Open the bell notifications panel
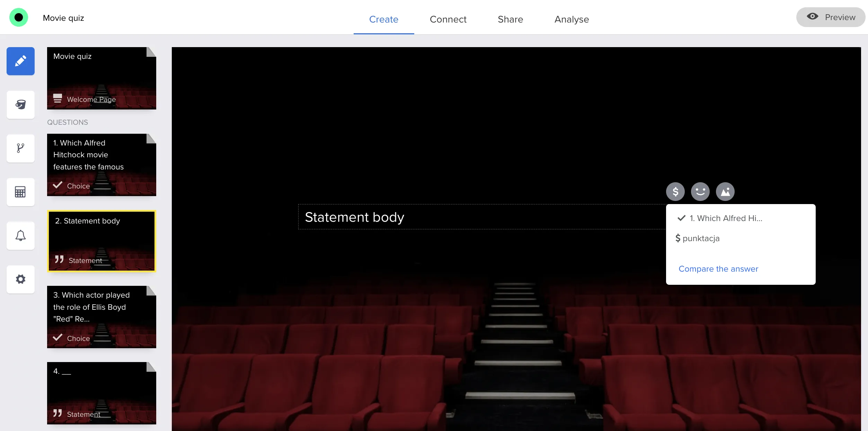This screenshot has height=431, width=868. point(20,236)
